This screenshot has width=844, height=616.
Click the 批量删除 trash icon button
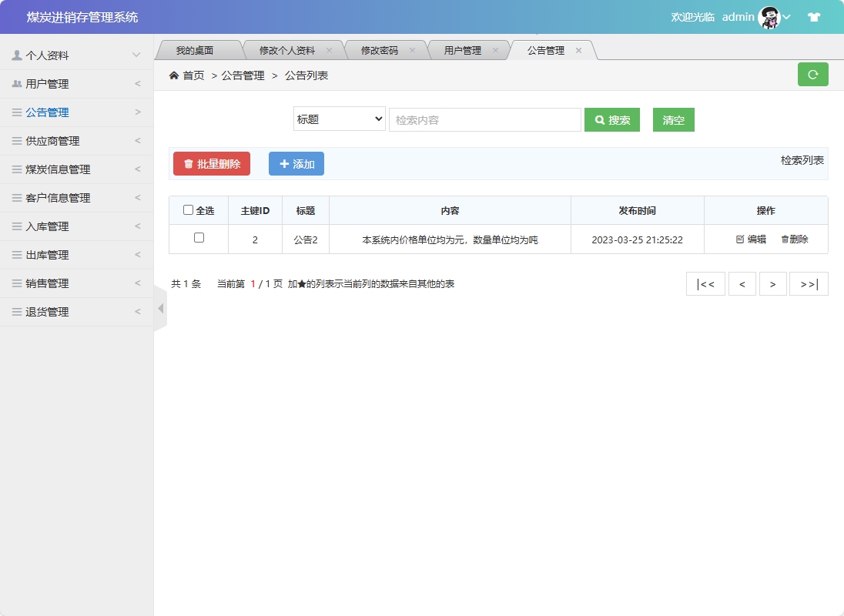[189, 163]
